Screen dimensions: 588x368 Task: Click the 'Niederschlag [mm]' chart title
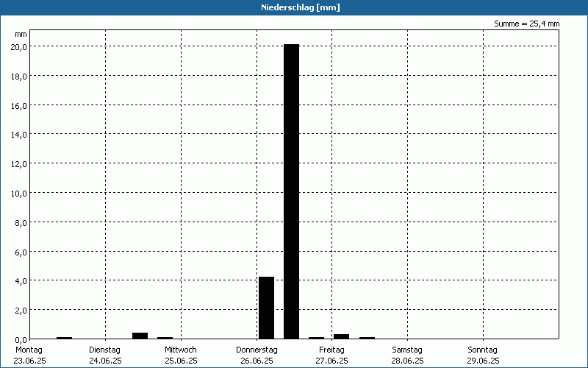(301, 7)
